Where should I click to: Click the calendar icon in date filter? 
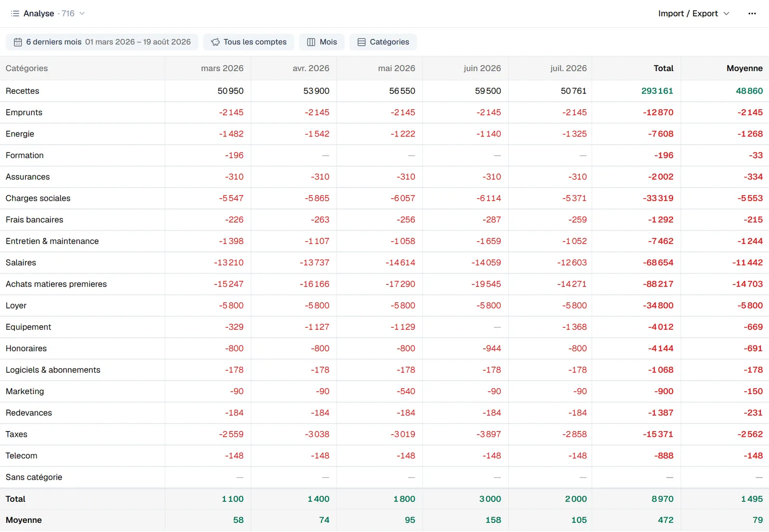[18, 42]
